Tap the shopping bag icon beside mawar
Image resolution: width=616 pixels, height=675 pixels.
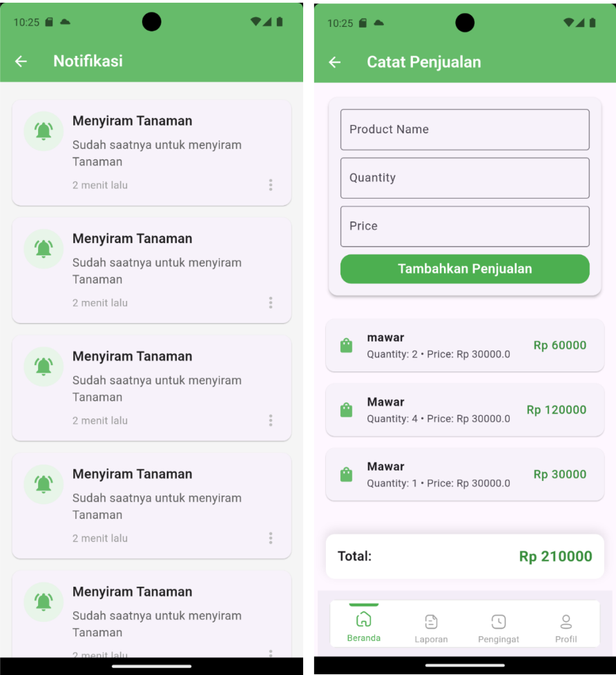346,345
